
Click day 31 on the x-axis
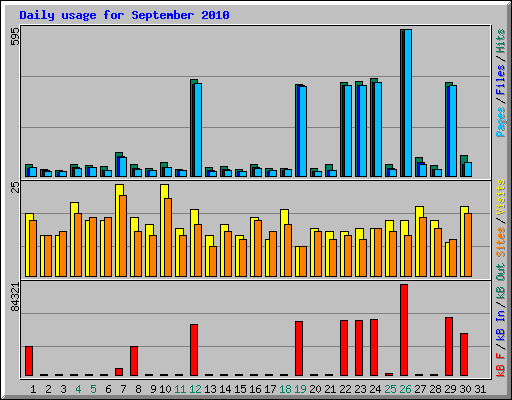pyautogui.click(x=480, y=389)
